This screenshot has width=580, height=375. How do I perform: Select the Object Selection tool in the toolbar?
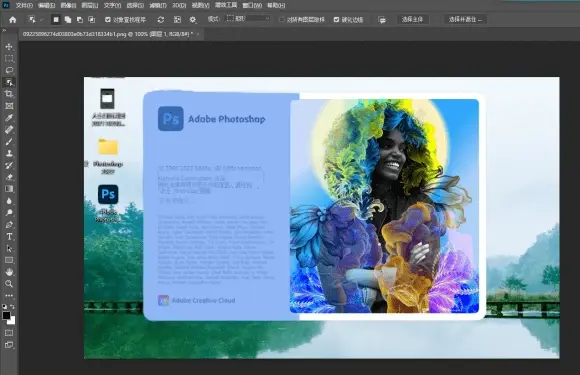pyautogui.click(x=9, y=82)
